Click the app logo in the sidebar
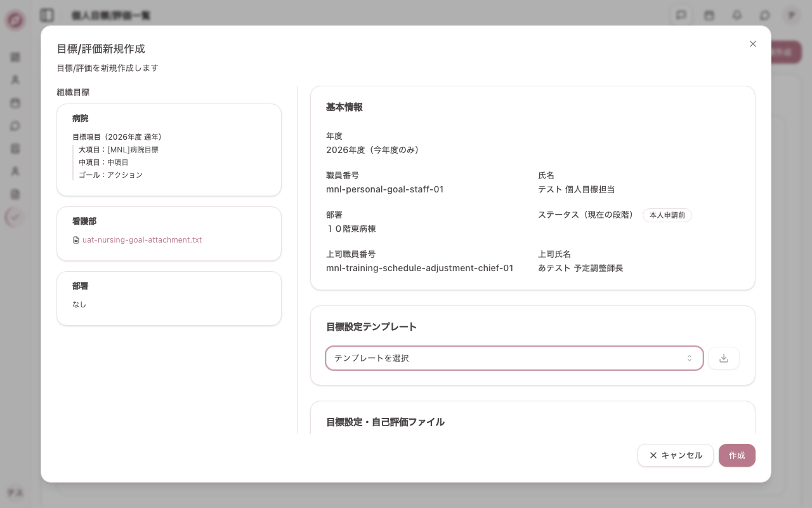The image size is (812, 508). tap(15, 20)
